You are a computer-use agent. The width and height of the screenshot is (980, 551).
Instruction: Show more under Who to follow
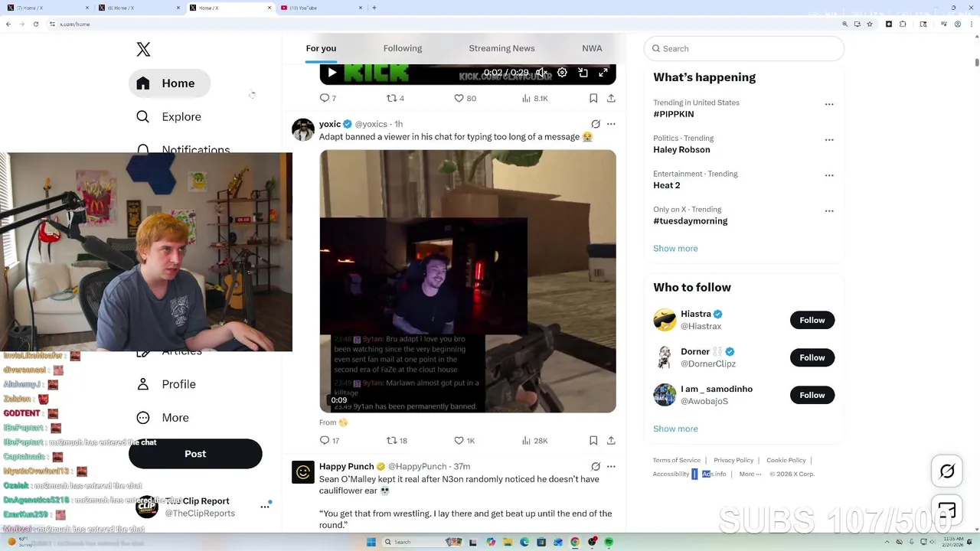tap(675, 429)
